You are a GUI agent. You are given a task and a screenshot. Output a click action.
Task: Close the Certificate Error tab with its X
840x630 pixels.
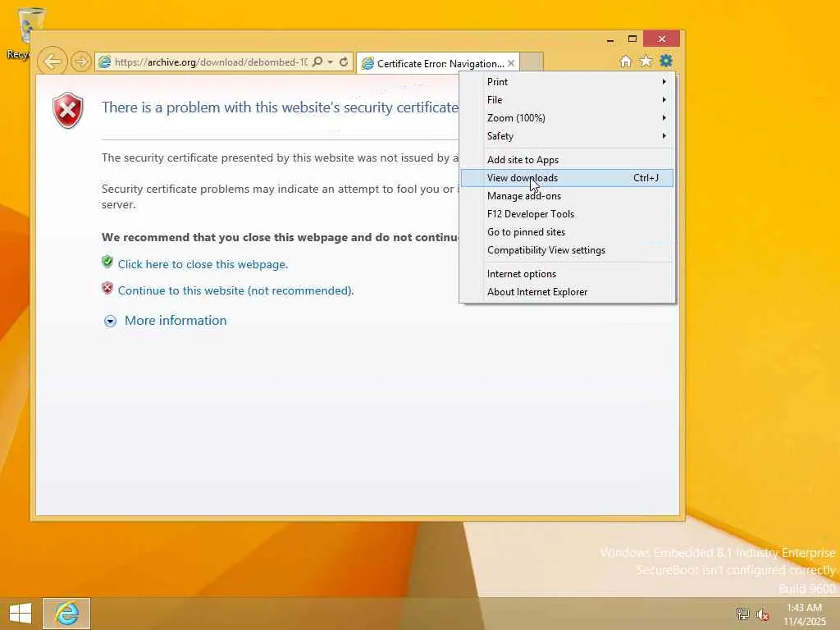pyautogui.click(x=511, y=63)
